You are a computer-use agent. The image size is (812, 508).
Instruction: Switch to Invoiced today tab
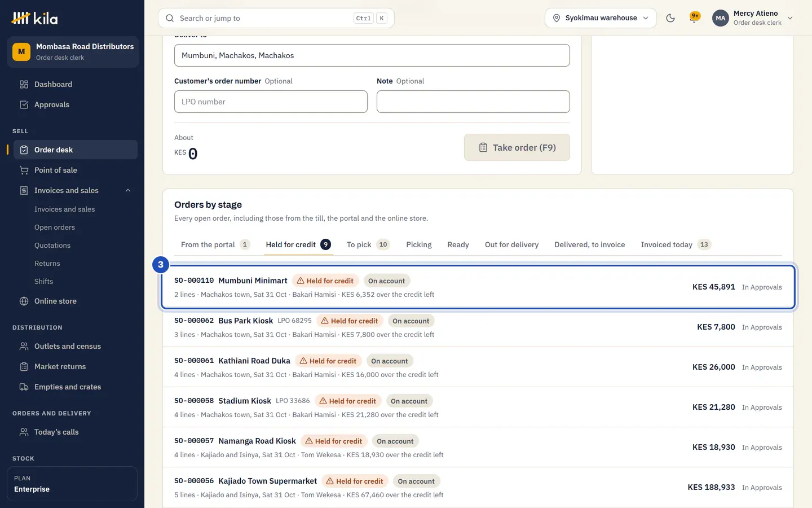[676, 244]
